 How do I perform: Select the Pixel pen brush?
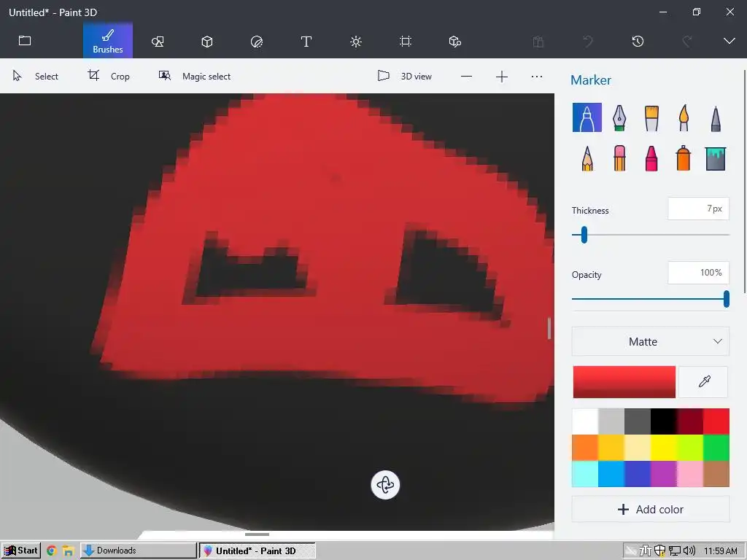tap(716, 119)
